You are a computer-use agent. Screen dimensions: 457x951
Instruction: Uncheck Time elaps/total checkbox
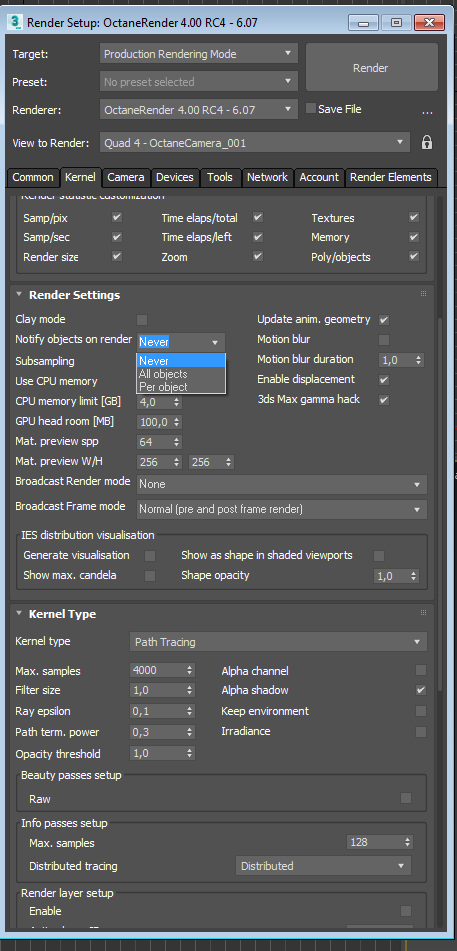258,217
